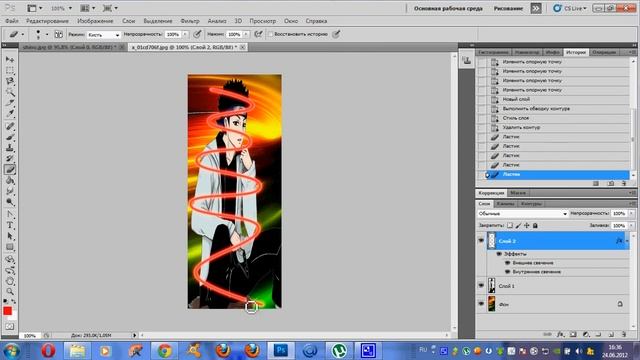Select the Lasso tool
Screen dimensions: 640x360
[x=10, y=81]
